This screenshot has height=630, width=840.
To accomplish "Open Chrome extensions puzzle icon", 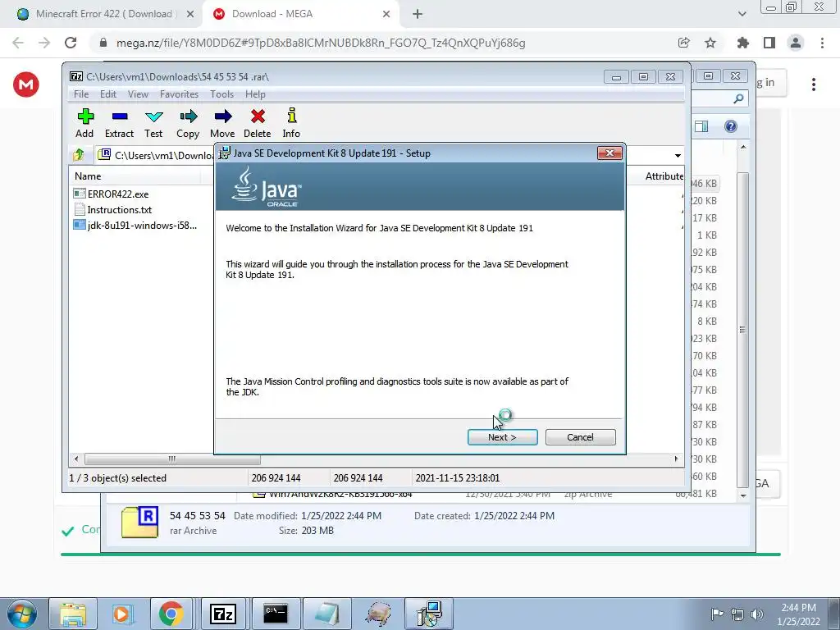I will coord(742,43).
